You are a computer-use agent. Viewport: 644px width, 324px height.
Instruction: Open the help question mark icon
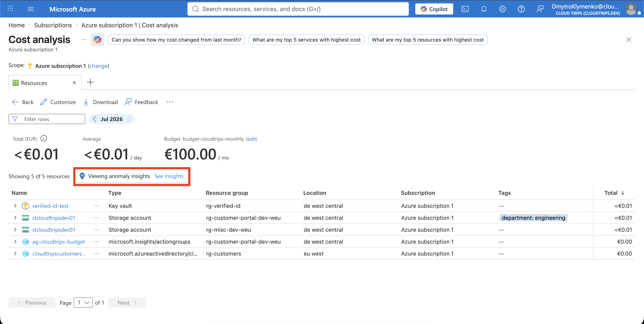(x=521, y=9)
